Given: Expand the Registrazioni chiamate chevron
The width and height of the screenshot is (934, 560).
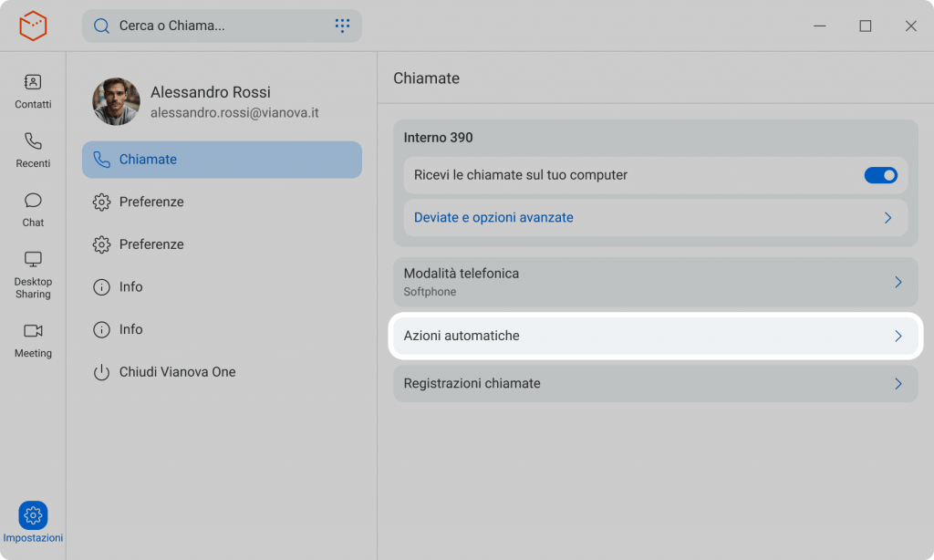Looking at the screenshot, I should point(898,384).
